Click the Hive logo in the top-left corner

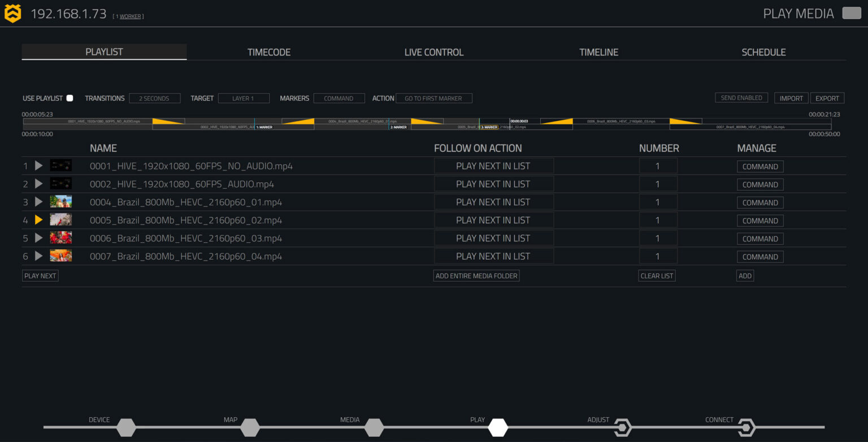click(x=12, y=12)
